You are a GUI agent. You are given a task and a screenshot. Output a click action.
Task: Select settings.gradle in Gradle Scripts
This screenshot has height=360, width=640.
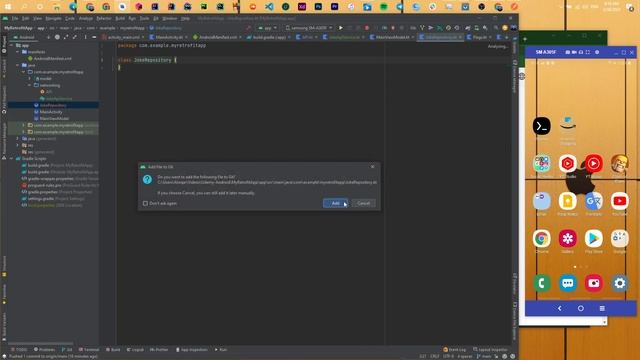(x=40, y=198)
